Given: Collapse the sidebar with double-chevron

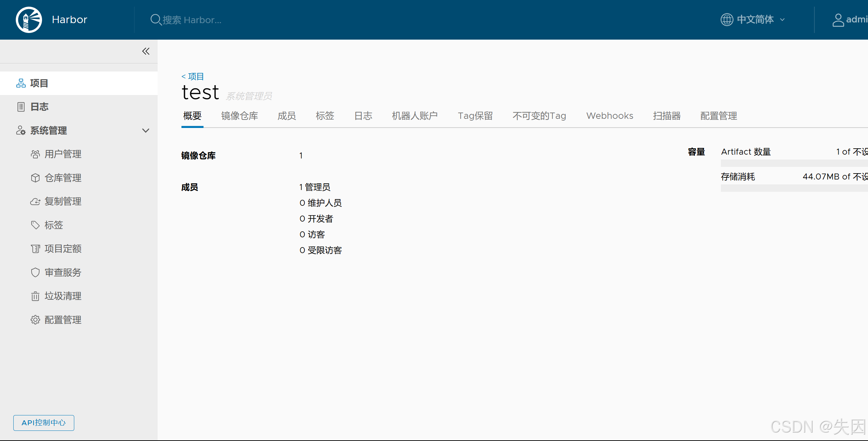Looking at the screenshot, I should coord(146,52).
